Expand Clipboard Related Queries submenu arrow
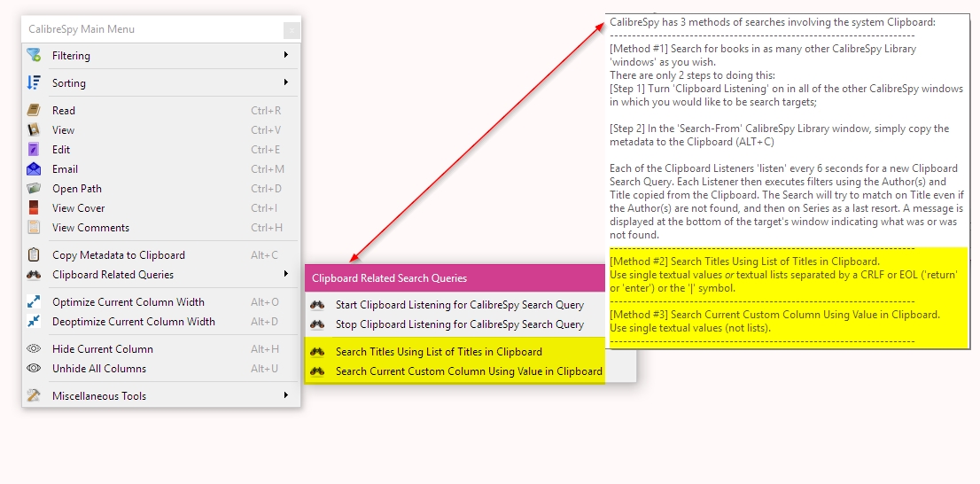 coord(285,274)
